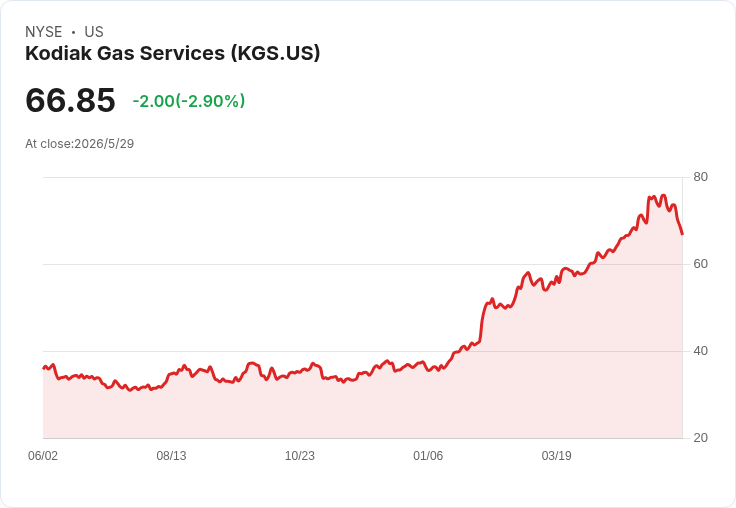Click the final data point of the price line
The width and height of the screenshot is (736, 508).
click(682, 234)
